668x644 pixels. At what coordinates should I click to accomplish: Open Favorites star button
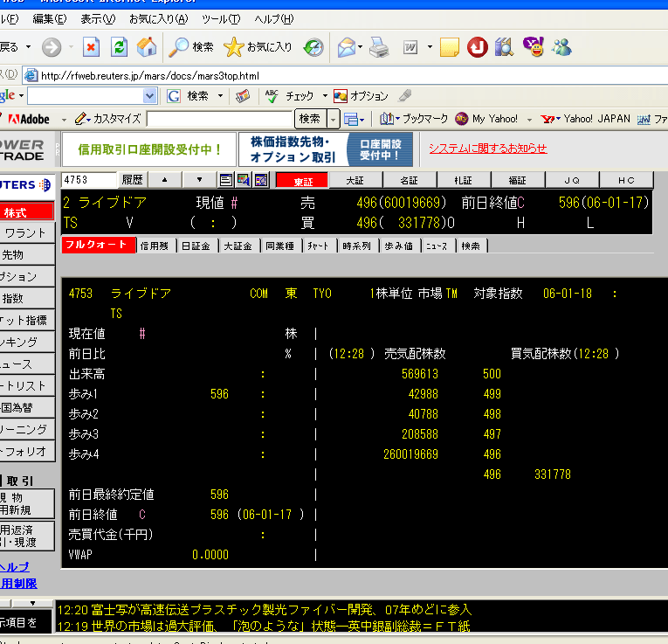pyautogui.click(x=258, y=47)
